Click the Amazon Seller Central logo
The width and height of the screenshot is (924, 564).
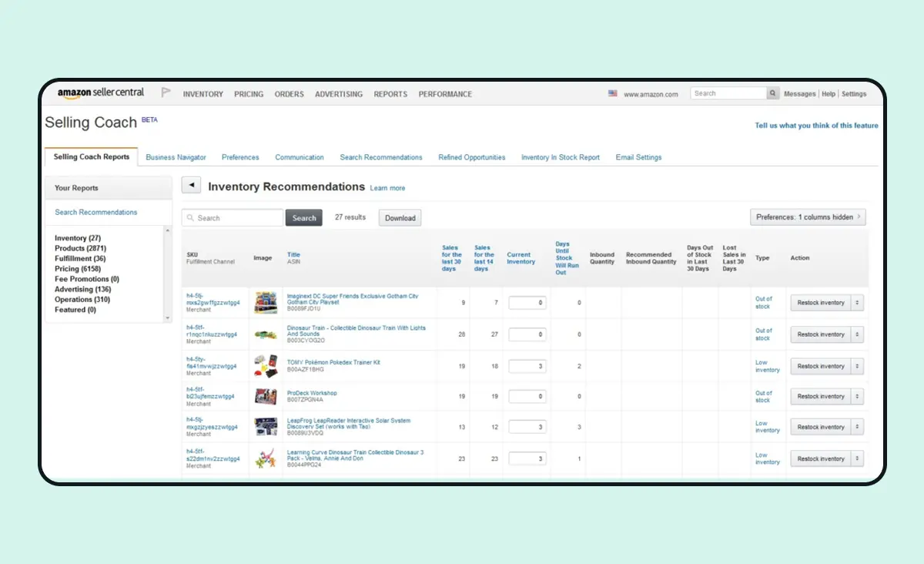coord(101,92)
